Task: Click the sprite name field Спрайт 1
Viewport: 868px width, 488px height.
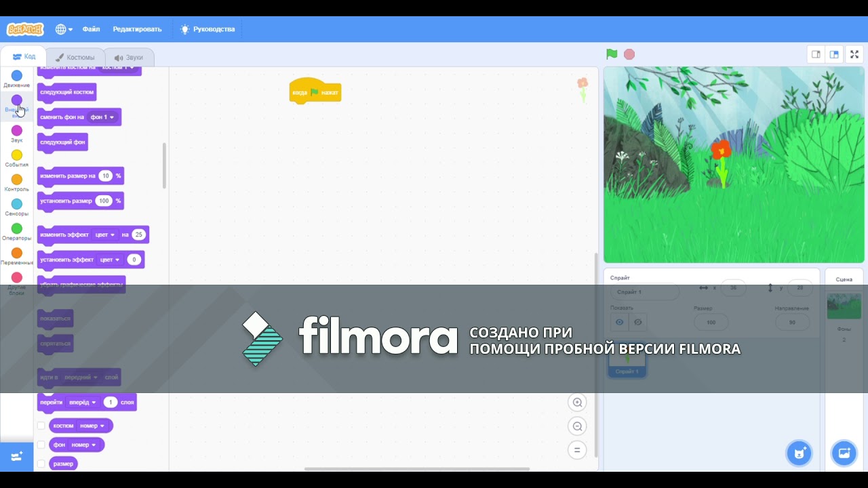Action: [x=644, y=292]
